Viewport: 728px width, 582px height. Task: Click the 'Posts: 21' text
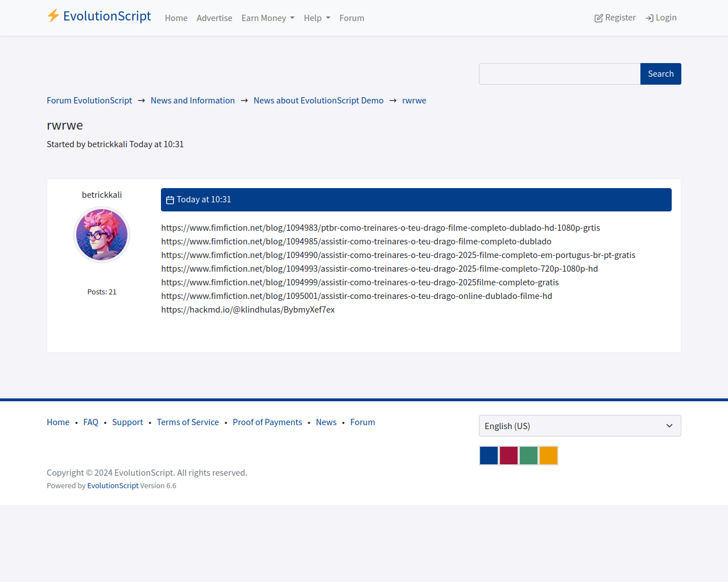pyautogui.click(x=102, y=292)
